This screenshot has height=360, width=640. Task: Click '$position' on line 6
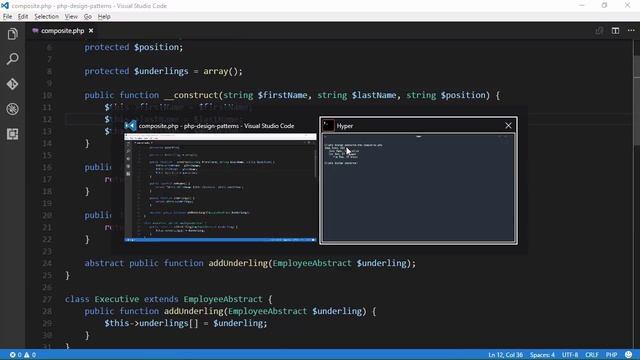tap(156, 47)
